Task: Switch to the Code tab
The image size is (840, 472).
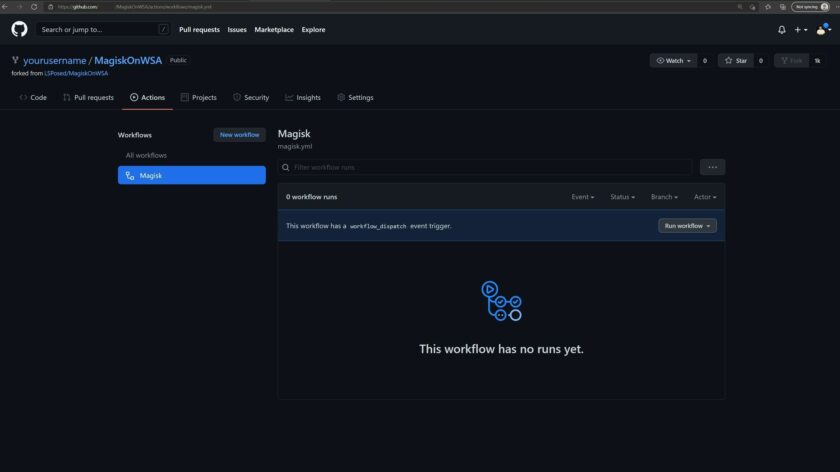Action: 33,98
